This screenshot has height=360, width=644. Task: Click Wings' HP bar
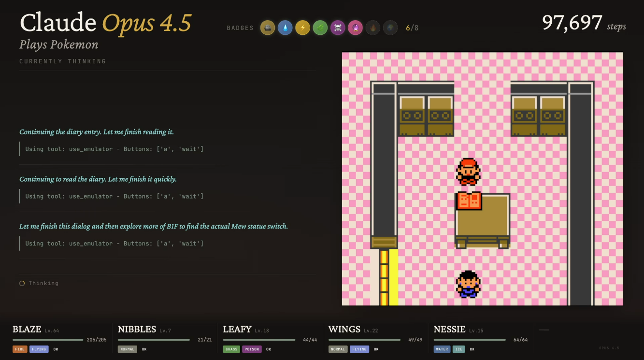point(364,340)
